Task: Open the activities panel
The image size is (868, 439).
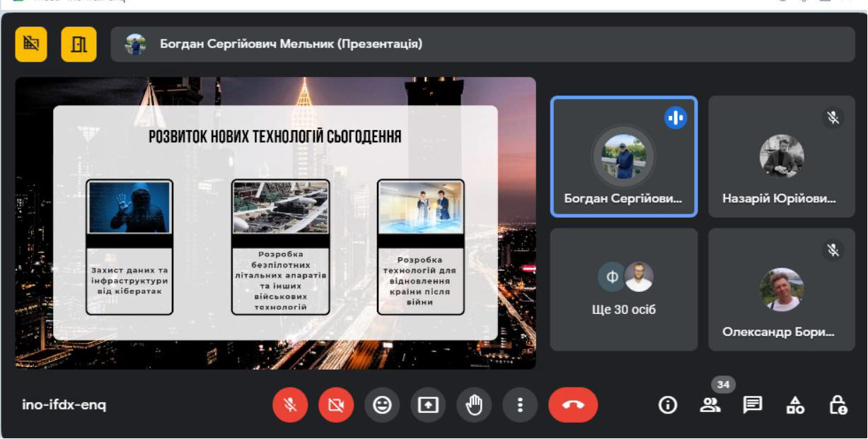Action: 796,405
